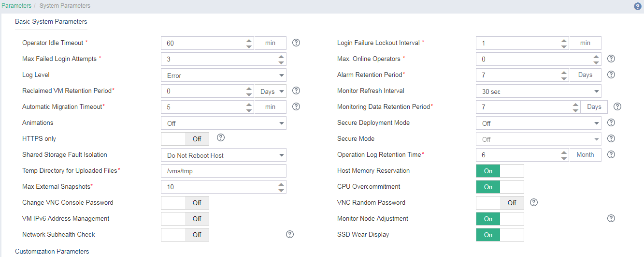Enable VM IPv6 Address Management
This screenshot has width=644, height=257.
tap(185, 219)
